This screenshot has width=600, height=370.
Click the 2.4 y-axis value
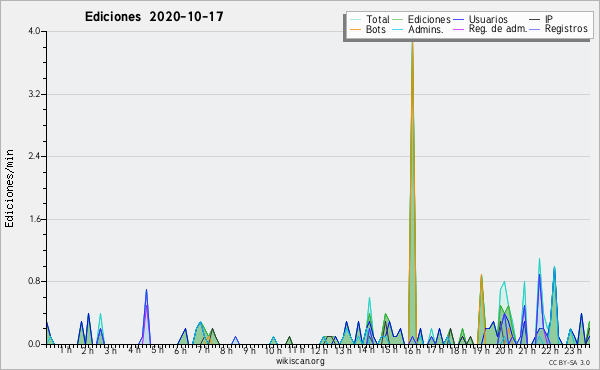point(34,156)
